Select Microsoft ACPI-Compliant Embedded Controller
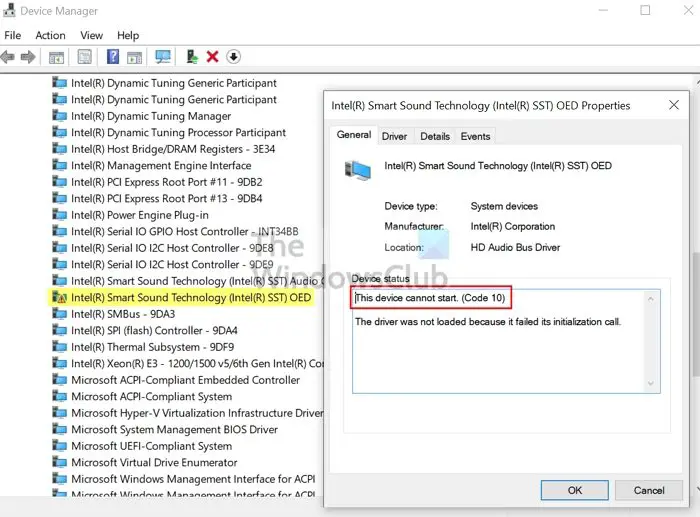Image resolution: width=700 pixels, height=517 pixels. pyautogui.click(x=176, y=380)
